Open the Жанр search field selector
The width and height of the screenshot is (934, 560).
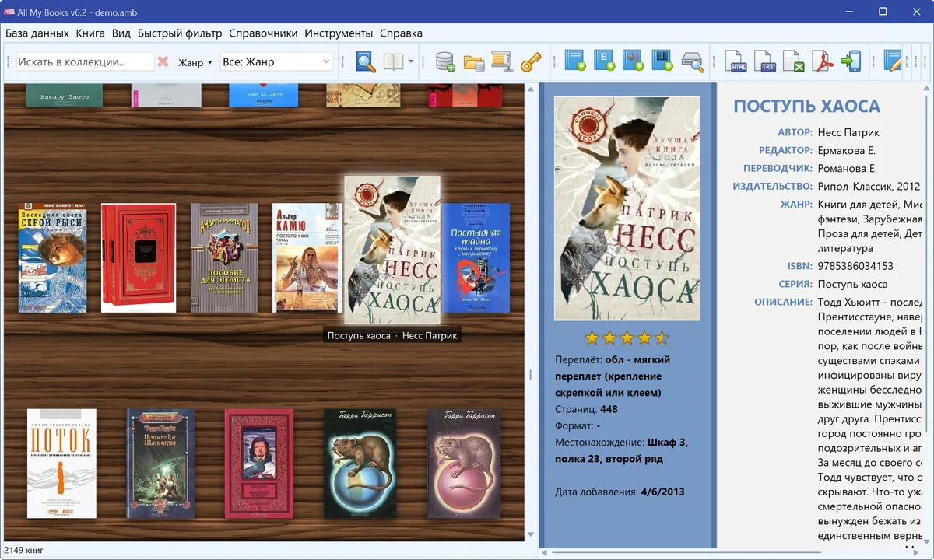coord(195,62)
